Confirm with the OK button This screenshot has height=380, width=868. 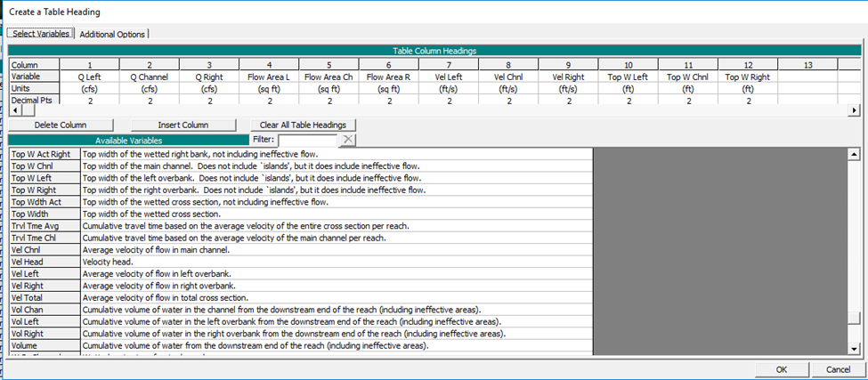point(781,368)
